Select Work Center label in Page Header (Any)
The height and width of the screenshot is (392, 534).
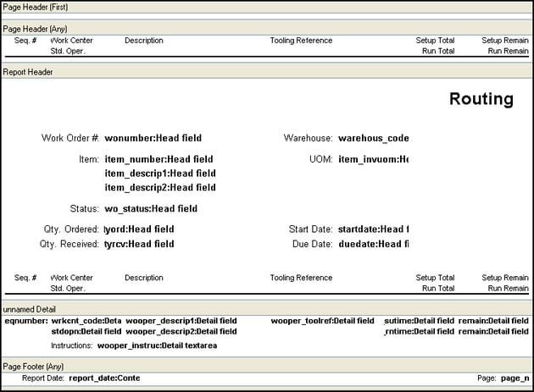71,40
